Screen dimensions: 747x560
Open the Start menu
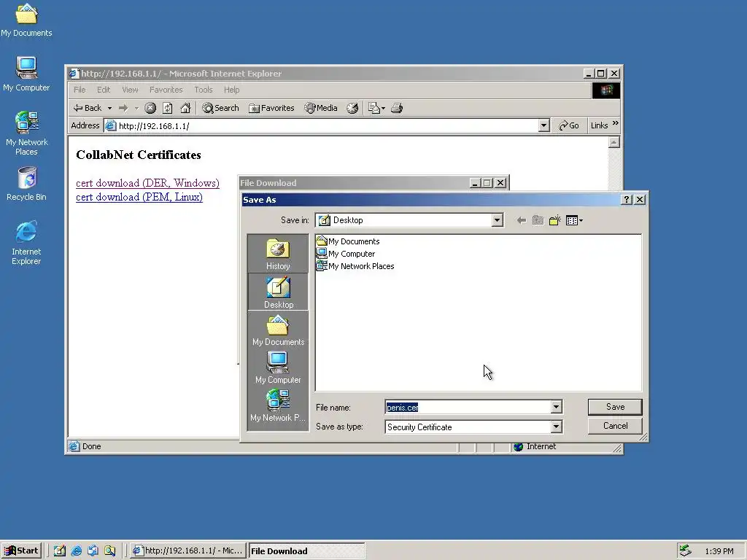[21, 551]
